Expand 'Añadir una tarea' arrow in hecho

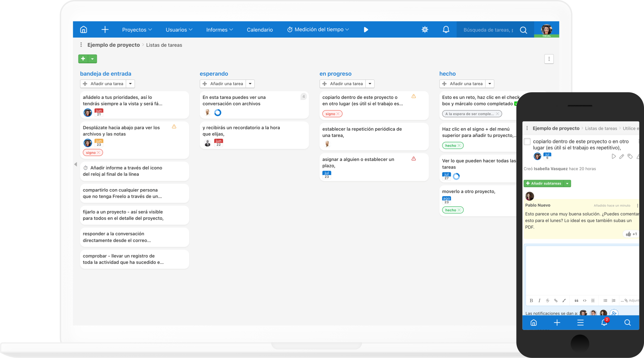click(x=490, y=84)
